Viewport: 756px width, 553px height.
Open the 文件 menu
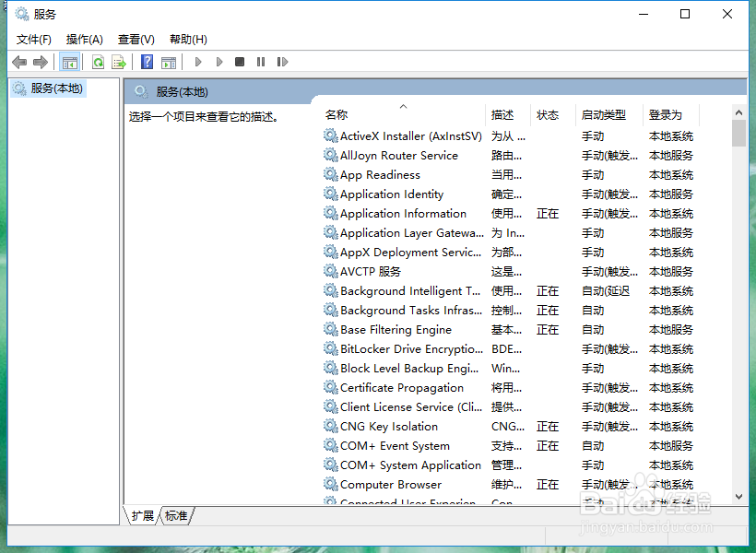click(x=33, y=39)
